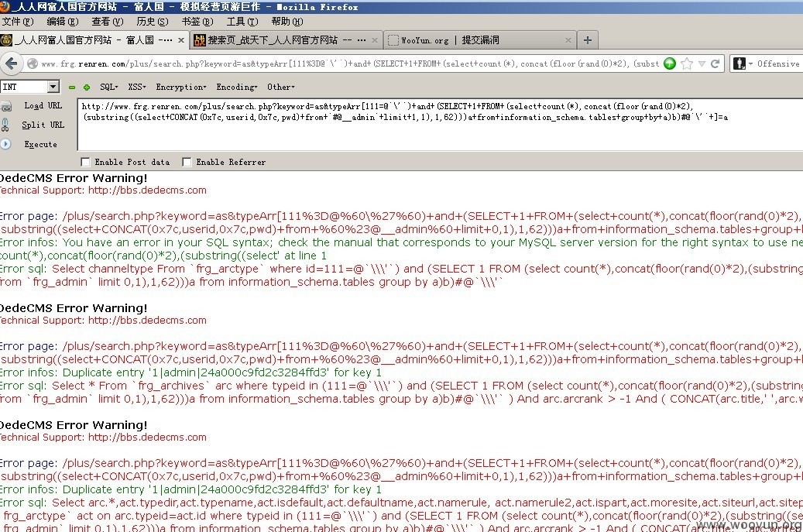Click Split URL button
The width and height of the screenshot is (803, 532).
43,125
